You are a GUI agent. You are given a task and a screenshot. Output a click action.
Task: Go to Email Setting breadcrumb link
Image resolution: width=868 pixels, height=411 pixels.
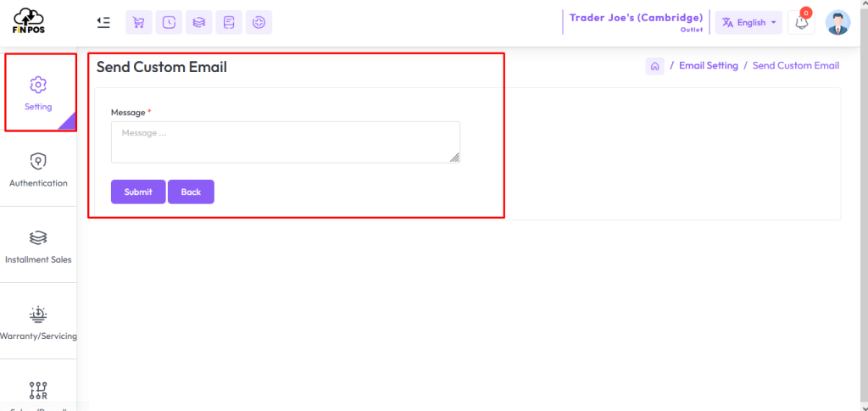point(708,66)
